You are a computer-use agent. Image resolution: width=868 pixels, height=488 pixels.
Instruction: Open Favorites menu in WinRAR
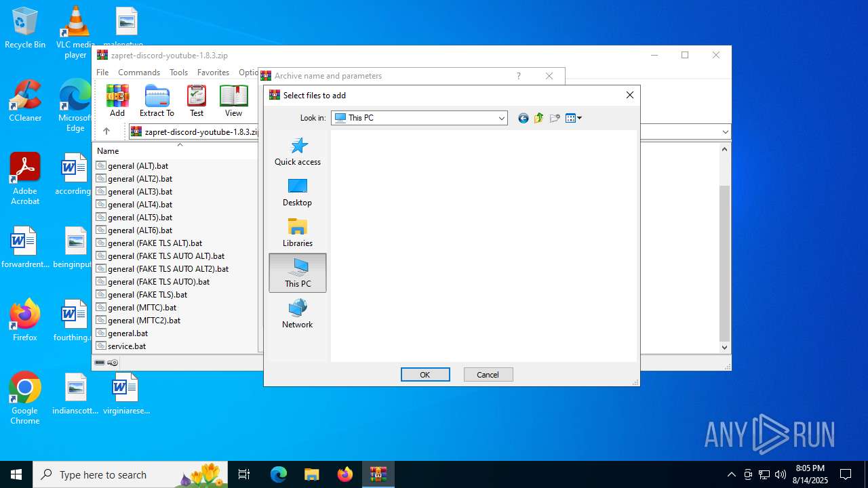point(213,73)
